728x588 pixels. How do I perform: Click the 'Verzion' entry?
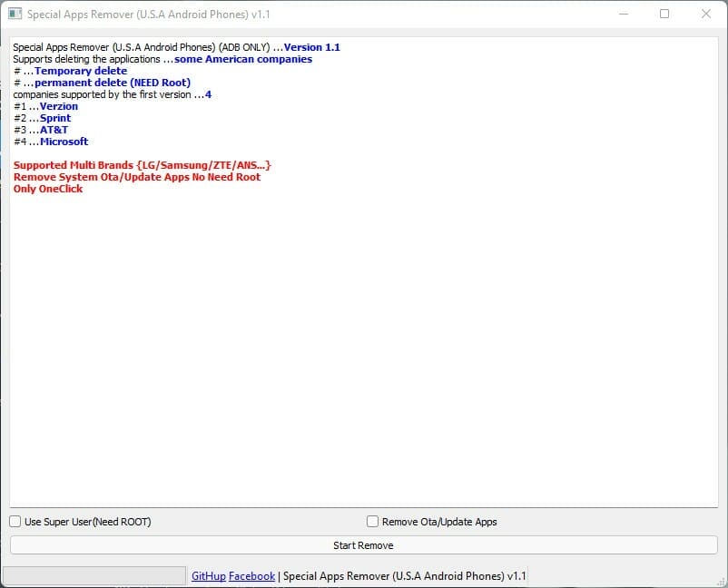[x=59, y=106]
